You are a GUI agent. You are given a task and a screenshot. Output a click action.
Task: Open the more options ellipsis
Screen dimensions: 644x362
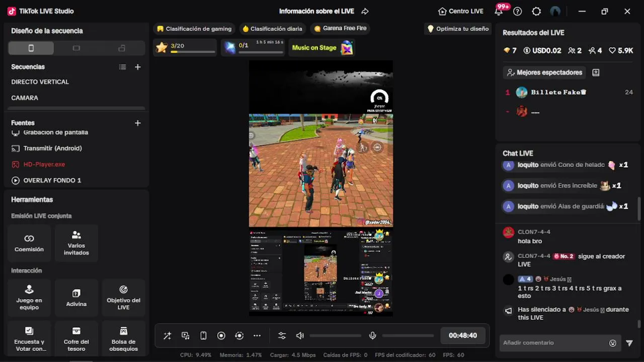click(x=257, y=336)
